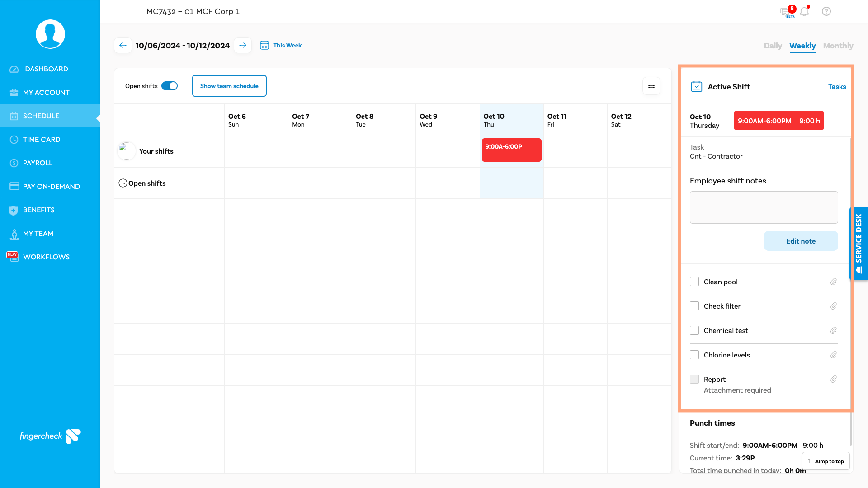Turn off the Open shifts toggle

point(170,86)
